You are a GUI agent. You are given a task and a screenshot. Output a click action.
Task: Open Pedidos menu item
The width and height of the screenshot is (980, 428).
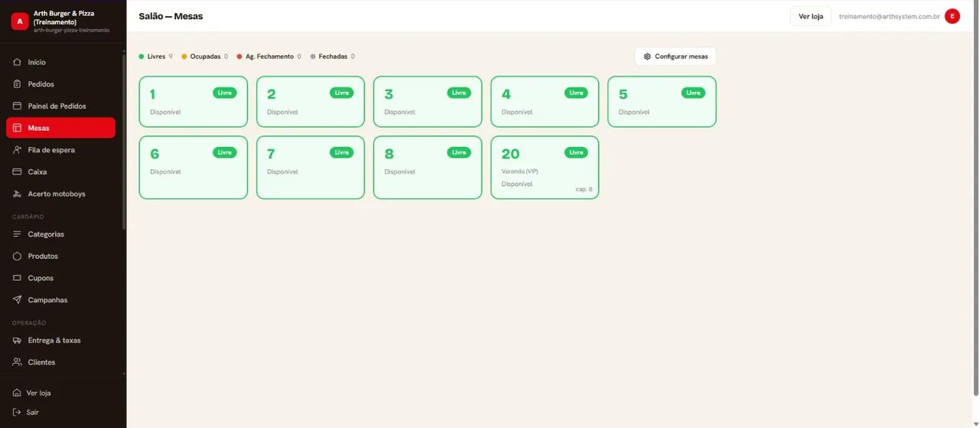60,84
